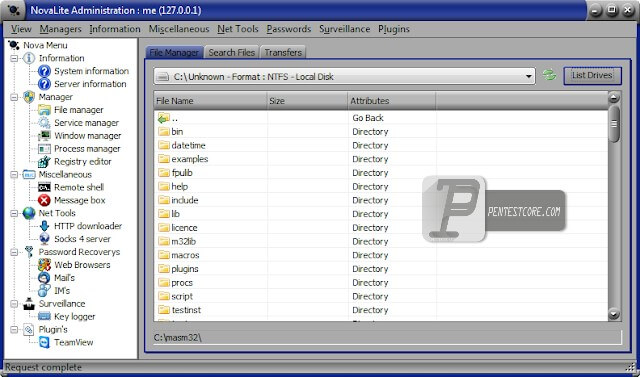640x377 pixels.
Task: Click the bin folder icon
Action: (x=164, y=132)
